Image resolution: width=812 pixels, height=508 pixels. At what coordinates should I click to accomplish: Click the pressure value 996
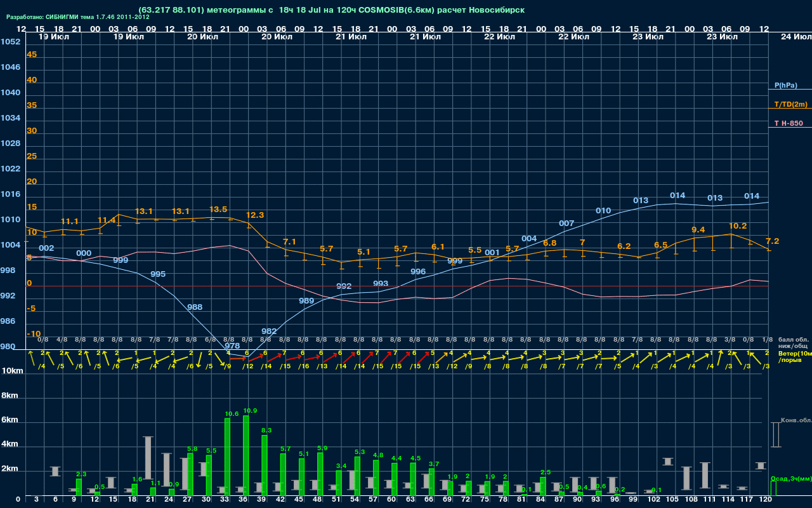[418, 272]
